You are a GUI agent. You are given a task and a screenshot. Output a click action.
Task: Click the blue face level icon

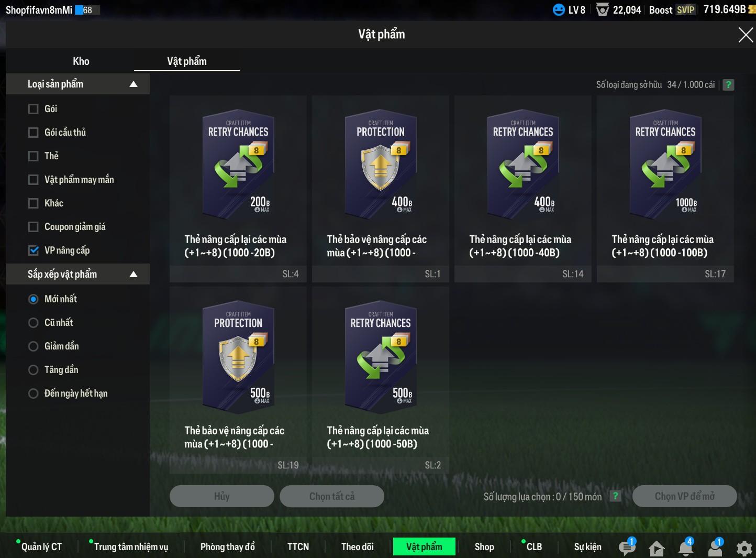click(x=559, y=10)
